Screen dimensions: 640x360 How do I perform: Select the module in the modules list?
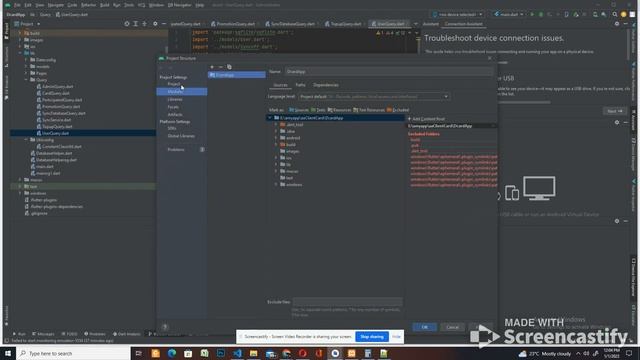(x=237, y=75)
